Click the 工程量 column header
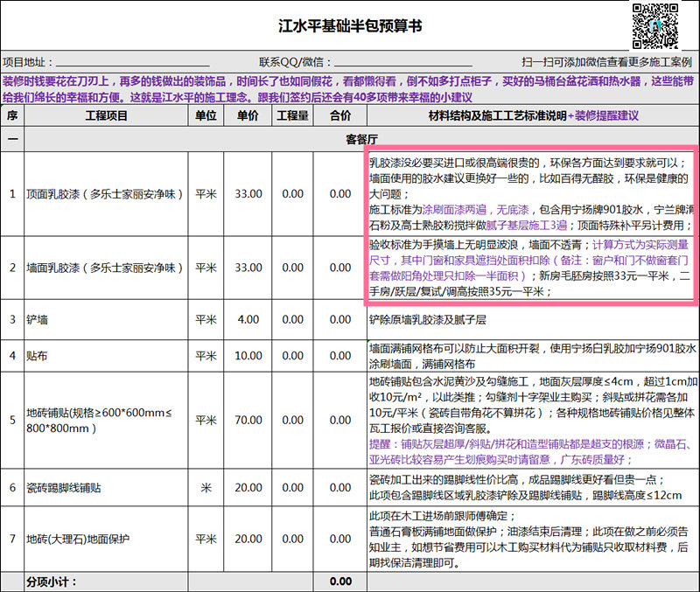Viewport: 700px width, 592px height. coord(293,116)
